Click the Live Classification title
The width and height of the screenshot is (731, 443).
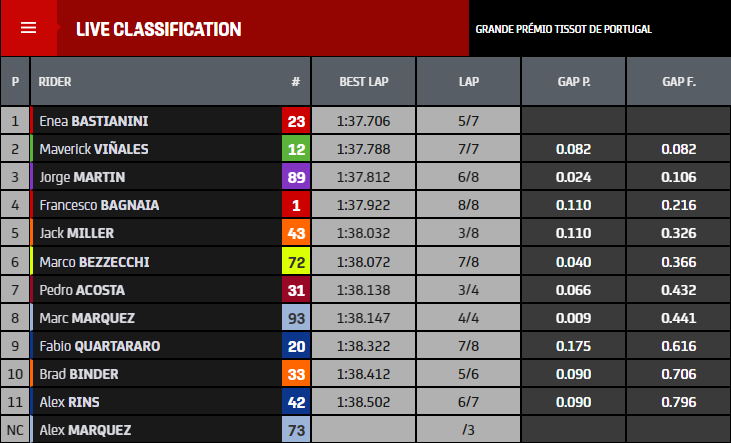tap(159, 29)
